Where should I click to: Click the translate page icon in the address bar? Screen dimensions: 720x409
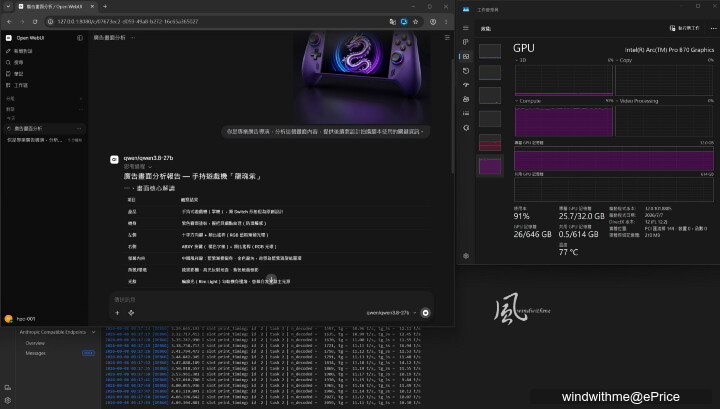(393, 22)
